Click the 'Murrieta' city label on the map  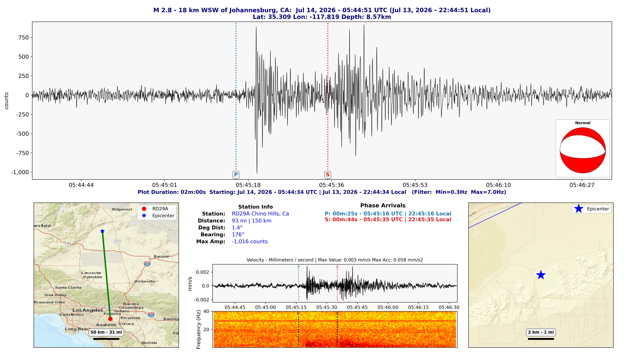[149, 343]
